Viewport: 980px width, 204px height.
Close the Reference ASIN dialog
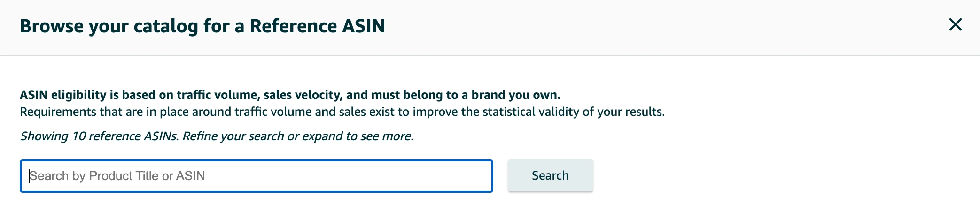tap(955, 24)
